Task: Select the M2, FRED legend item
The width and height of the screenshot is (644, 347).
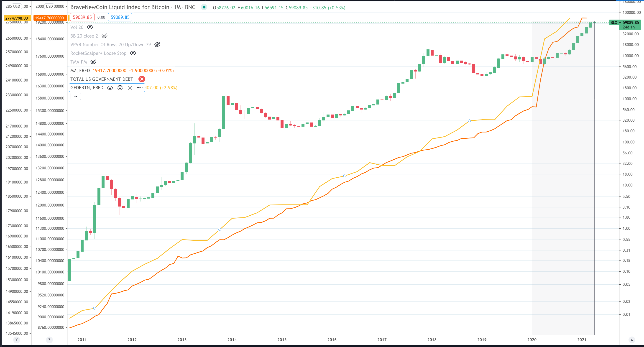Action: (80, 71)
